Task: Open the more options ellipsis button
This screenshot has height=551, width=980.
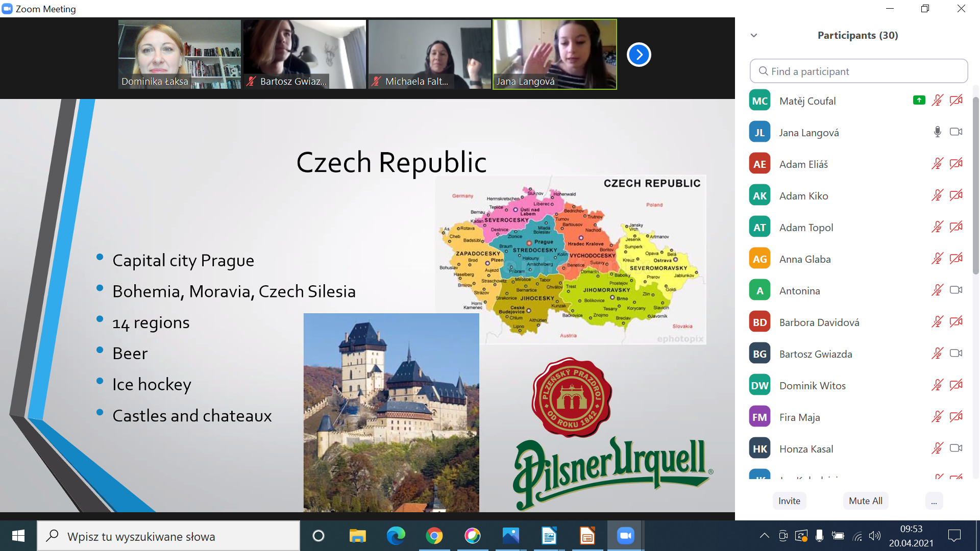Action: point(934,500)
